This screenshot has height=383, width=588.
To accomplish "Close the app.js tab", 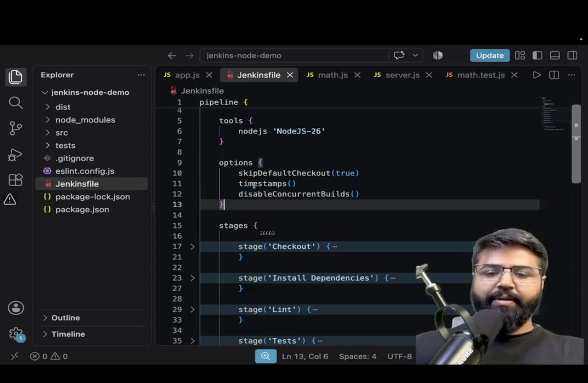I will pyautogui.click(x=209, y=75).
